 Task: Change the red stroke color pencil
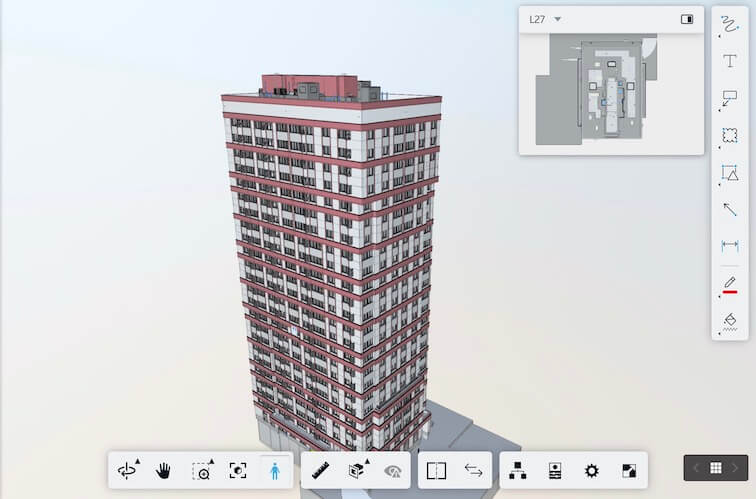pos(729,285)
